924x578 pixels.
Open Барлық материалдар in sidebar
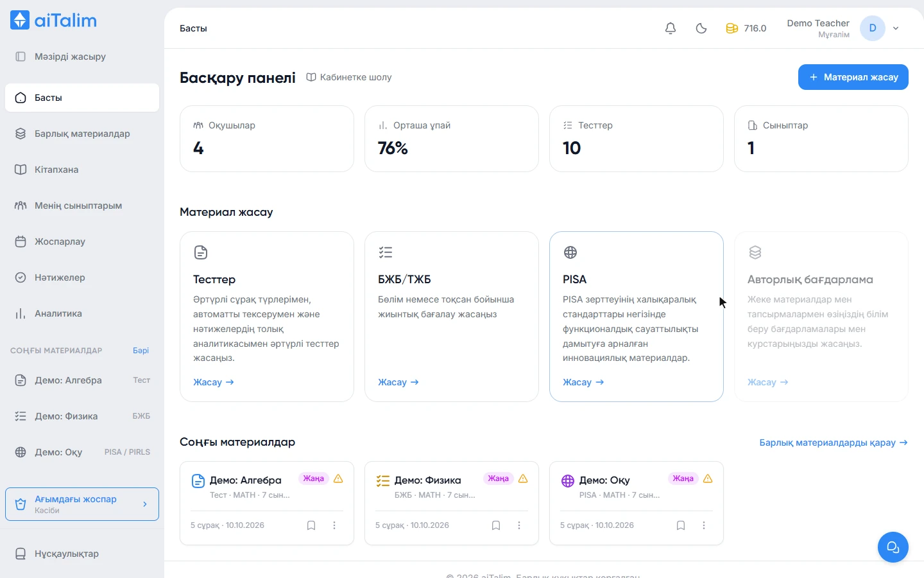[82, 134]
